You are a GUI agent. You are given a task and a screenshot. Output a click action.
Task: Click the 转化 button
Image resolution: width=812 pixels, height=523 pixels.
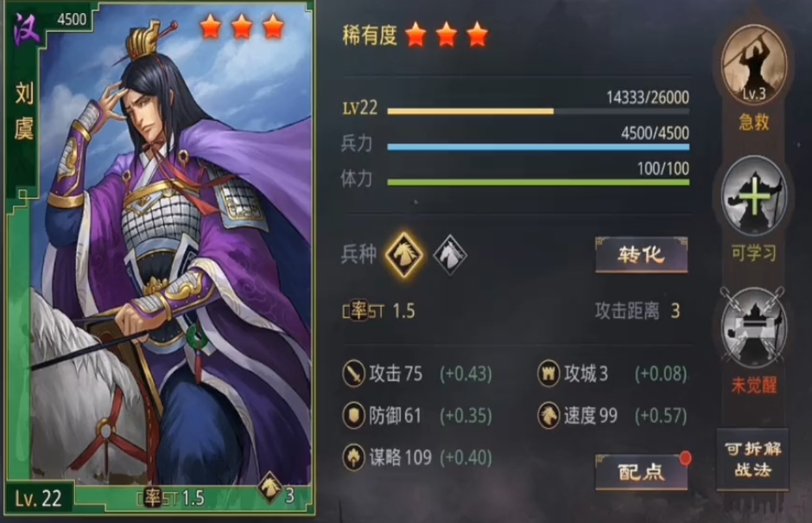pos(641,254)
